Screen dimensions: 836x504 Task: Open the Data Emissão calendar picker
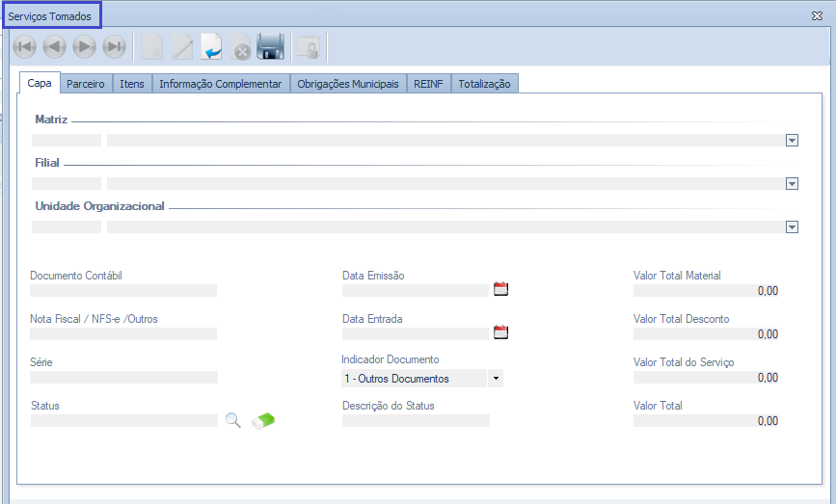(x=500, y=289)
